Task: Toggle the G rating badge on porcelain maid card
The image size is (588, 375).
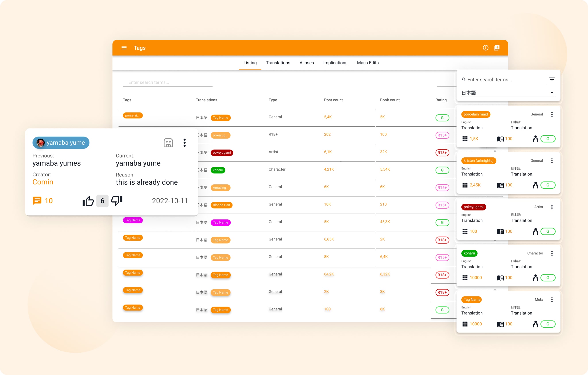Action: [x=548, y=139]
